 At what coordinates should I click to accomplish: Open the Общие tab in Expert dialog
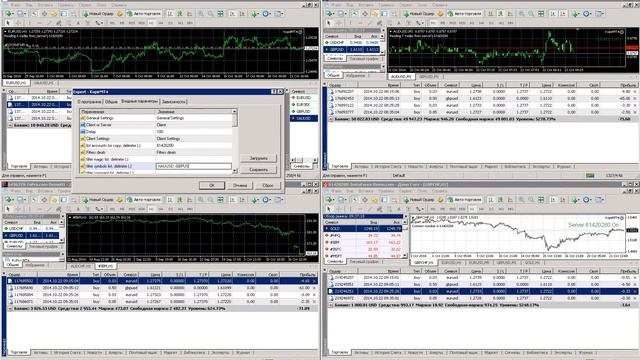111,101
